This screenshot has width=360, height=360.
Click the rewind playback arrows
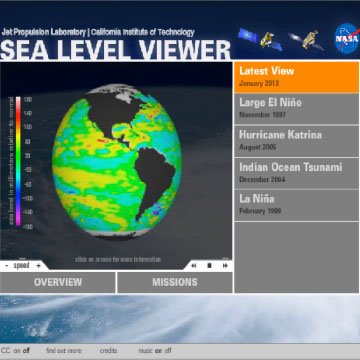194,266
